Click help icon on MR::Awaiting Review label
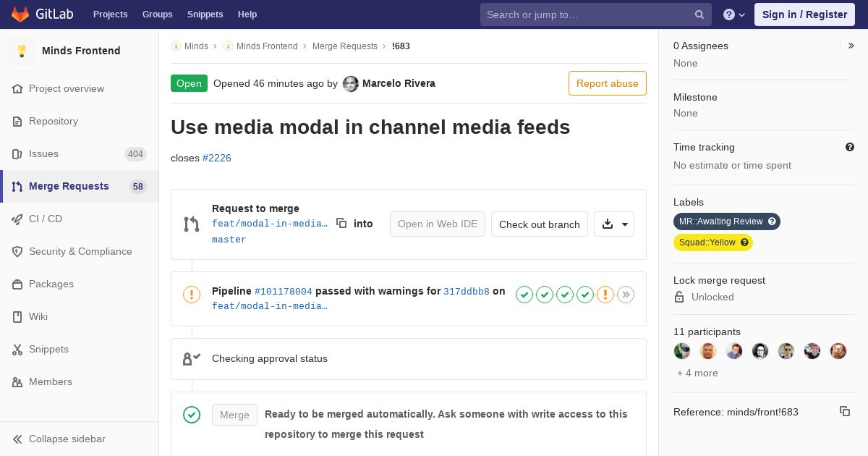This screenshot has height=456, width=868. tap(772, 221)
